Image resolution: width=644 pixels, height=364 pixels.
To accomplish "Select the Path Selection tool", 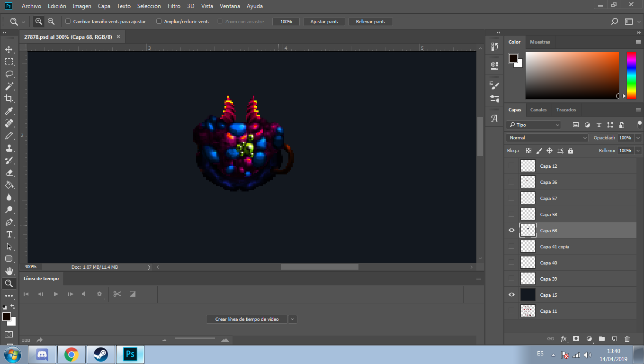I will 9,246.
